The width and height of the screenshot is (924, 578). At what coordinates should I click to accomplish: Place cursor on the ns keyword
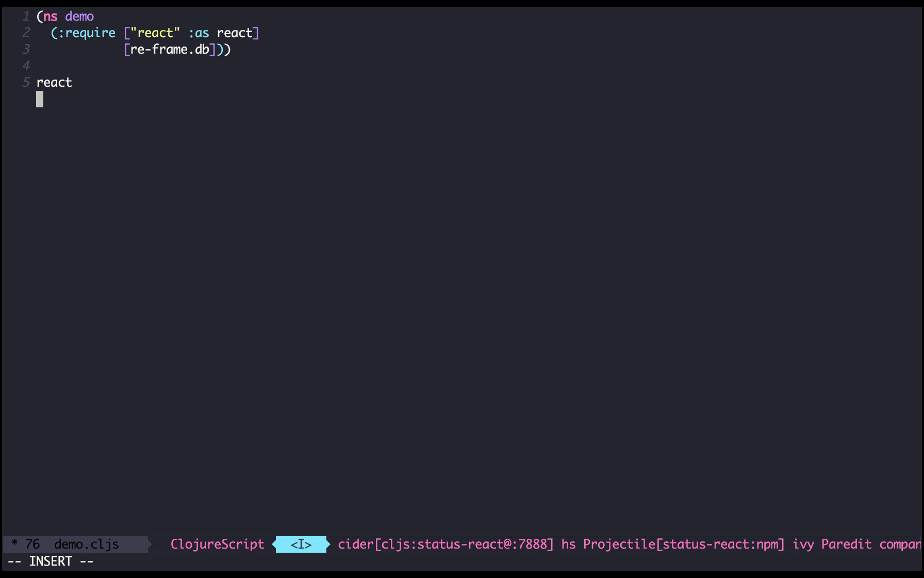(51, 17)
